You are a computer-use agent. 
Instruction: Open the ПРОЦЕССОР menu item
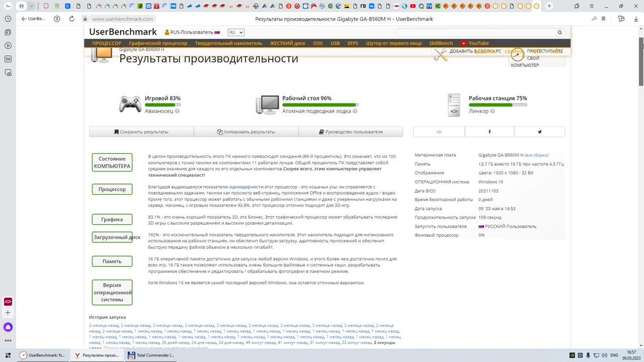point(107,43)
